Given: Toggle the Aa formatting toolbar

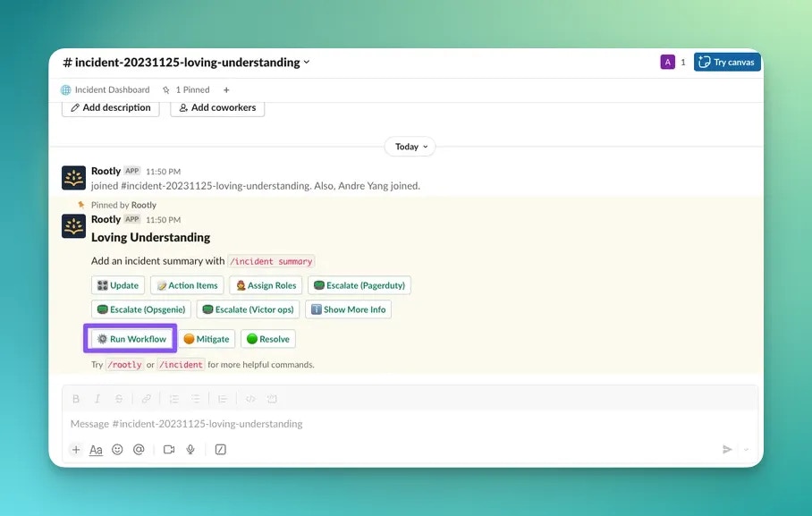Looking at the screenshot, I should 96,450.
